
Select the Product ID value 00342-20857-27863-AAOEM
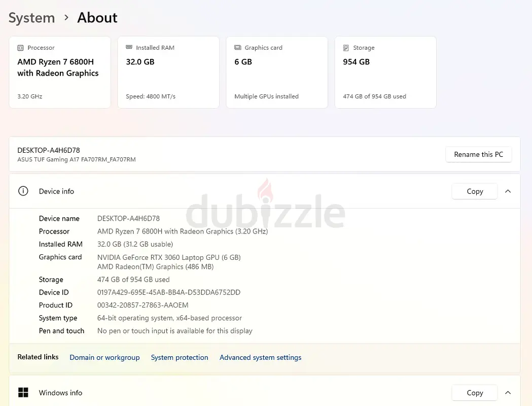(x=143, y=305)
